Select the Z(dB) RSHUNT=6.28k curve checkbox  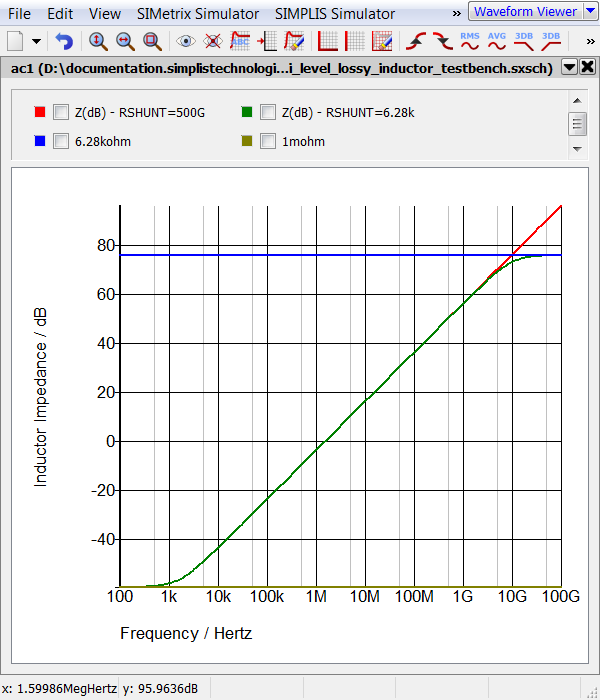pyautogui.click(x=268, y=112)
